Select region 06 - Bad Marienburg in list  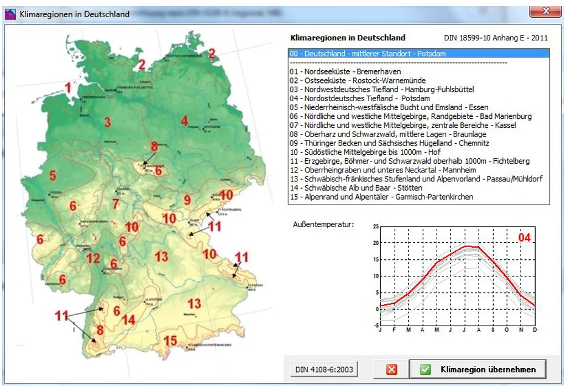(x=410, y=116)
